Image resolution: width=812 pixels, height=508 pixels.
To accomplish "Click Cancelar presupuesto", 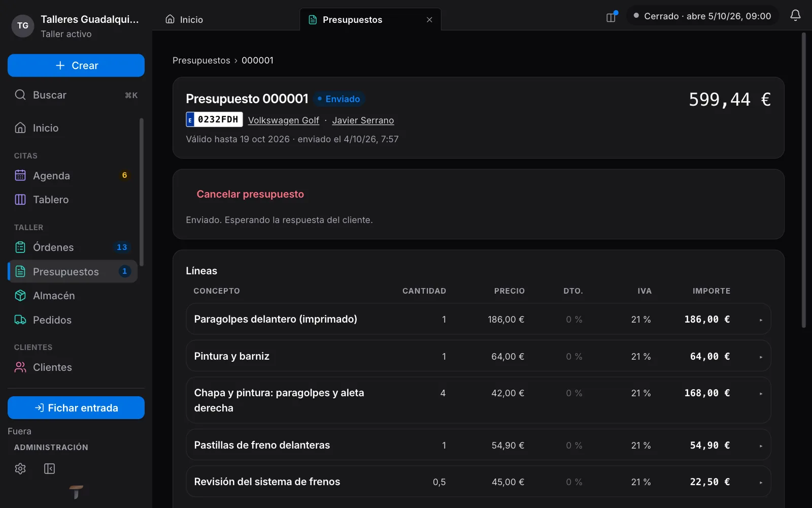I will [250, 194].
